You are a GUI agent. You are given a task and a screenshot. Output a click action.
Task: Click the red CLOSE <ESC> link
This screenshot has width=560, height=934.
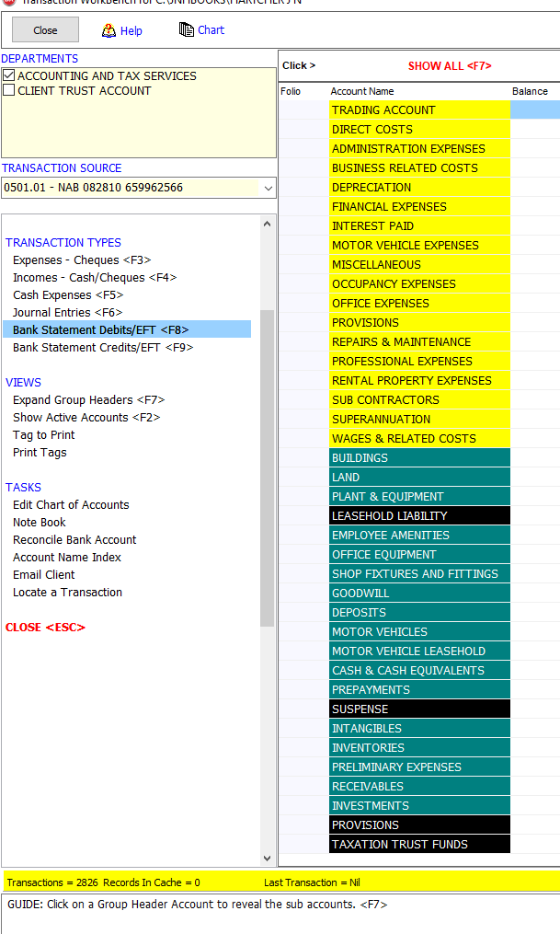coord(45,628)
